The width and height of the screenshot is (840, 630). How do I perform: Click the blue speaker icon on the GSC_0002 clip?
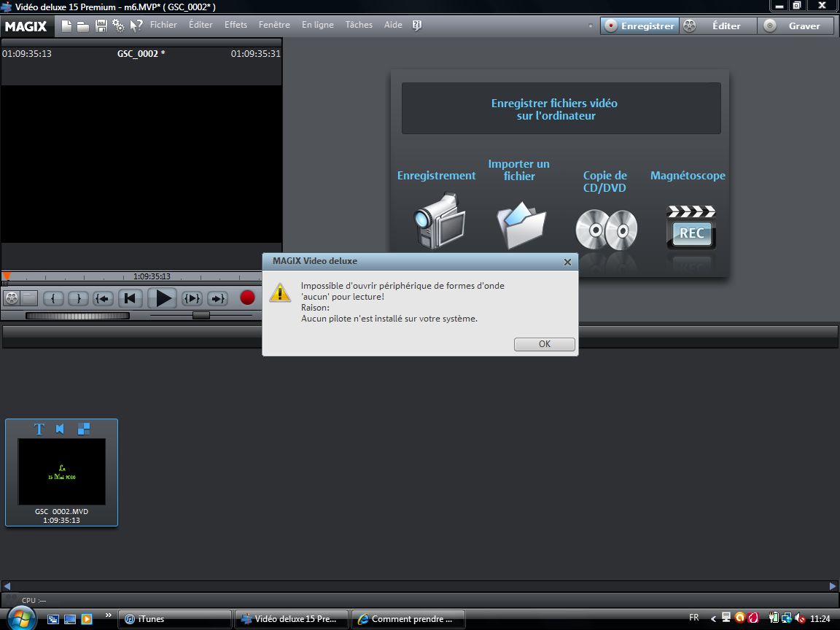pos(61,429)
